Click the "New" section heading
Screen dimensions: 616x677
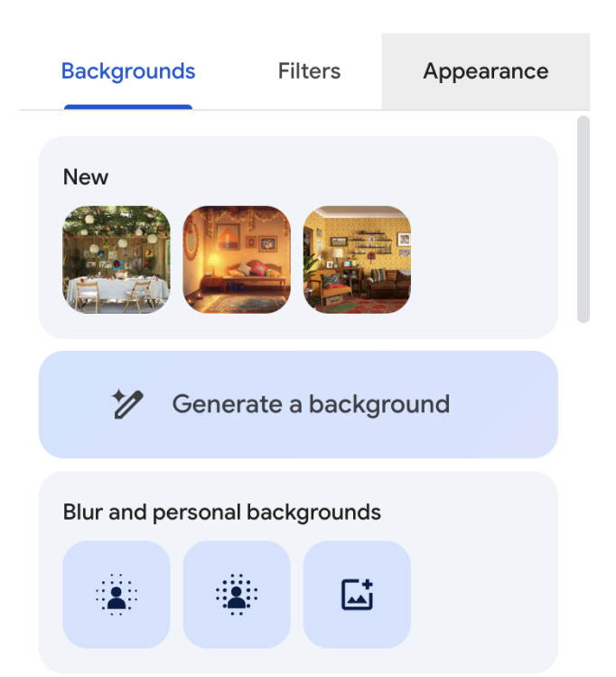coord(86,177)
